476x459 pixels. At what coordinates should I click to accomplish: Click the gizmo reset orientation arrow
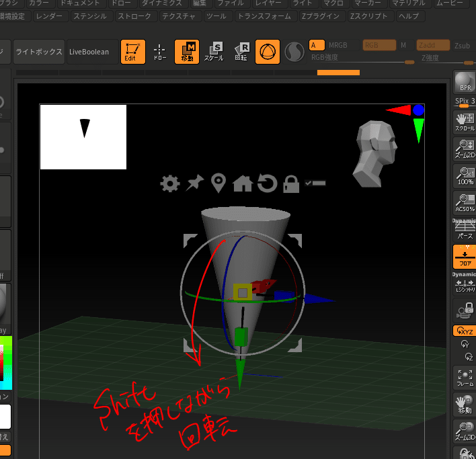[x=267, y=183]
